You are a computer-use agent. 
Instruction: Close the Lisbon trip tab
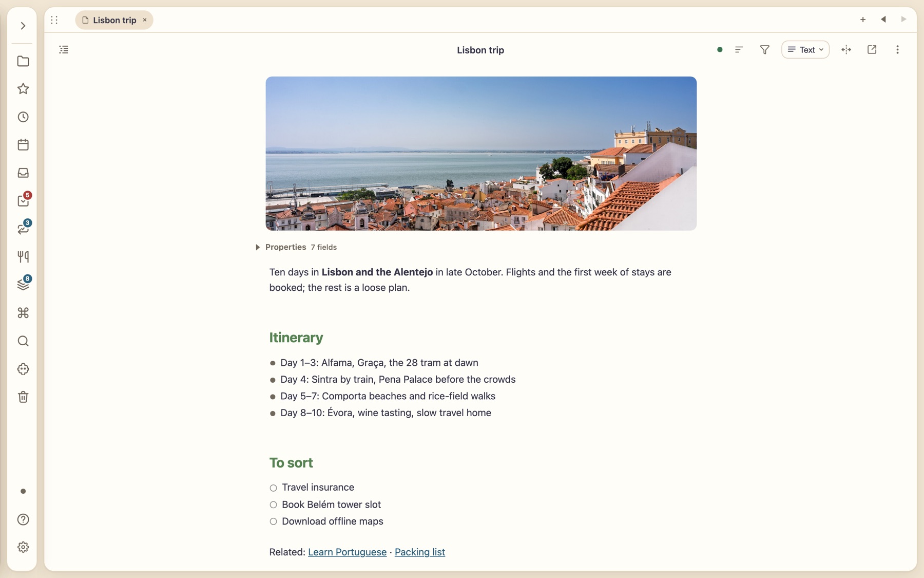pyautogui.click(x=145, y=20)
